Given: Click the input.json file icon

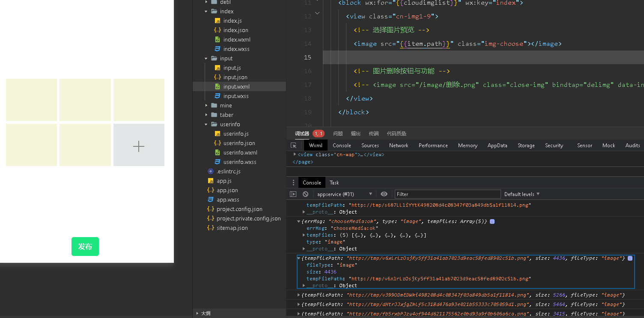Looking at the screenshot, I should (218, 77).
